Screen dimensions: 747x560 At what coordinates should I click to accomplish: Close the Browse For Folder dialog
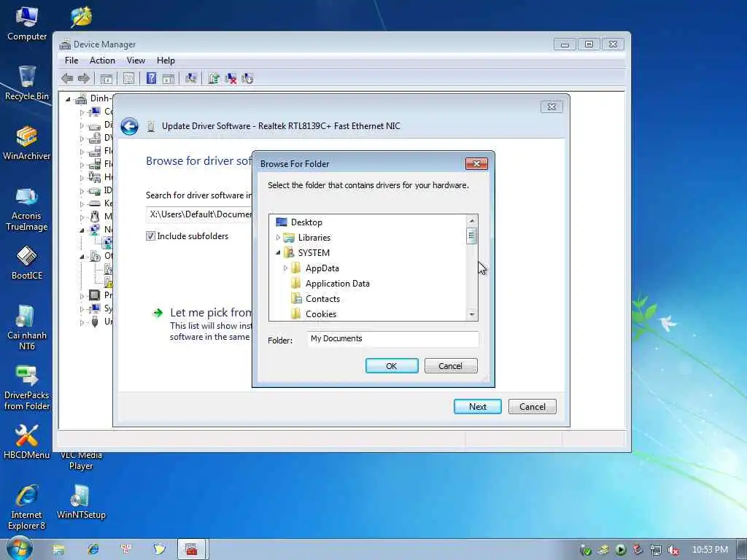pyautogui.click(x=476, y=164)
